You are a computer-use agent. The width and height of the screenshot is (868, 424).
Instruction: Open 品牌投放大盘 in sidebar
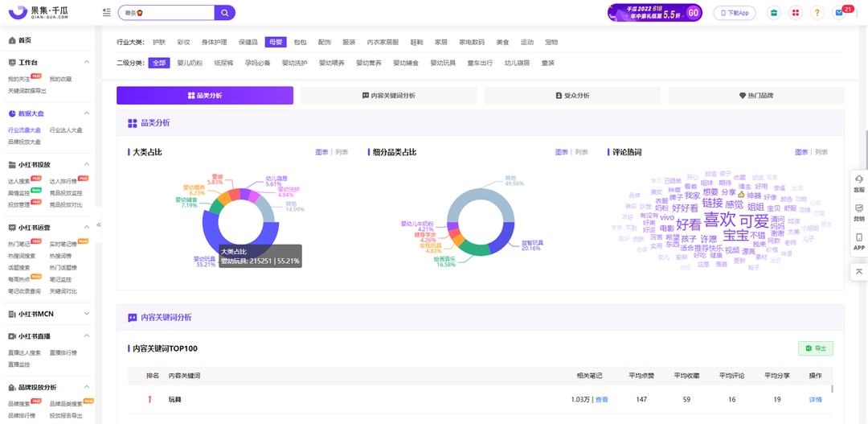click(x=24, y=142)
